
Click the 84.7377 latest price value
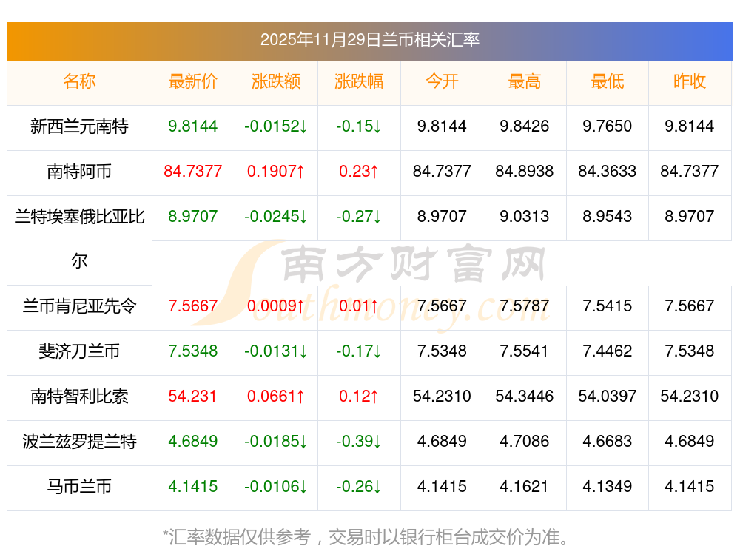(193, 172)
